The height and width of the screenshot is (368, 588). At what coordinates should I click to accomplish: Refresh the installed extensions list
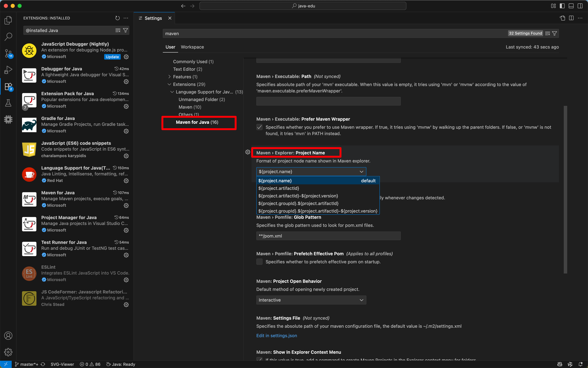(x=117, y=18)
